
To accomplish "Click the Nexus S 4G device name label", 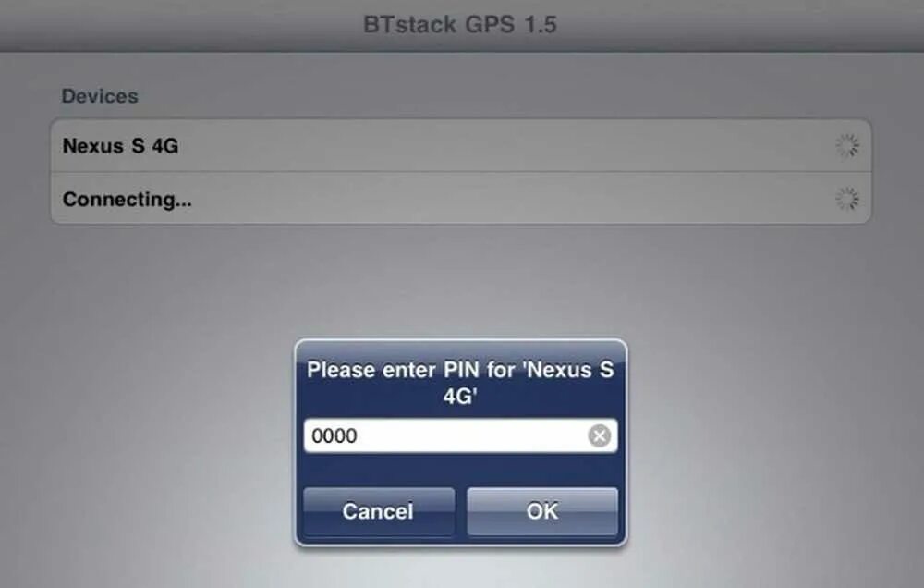I will coord(120,146).
